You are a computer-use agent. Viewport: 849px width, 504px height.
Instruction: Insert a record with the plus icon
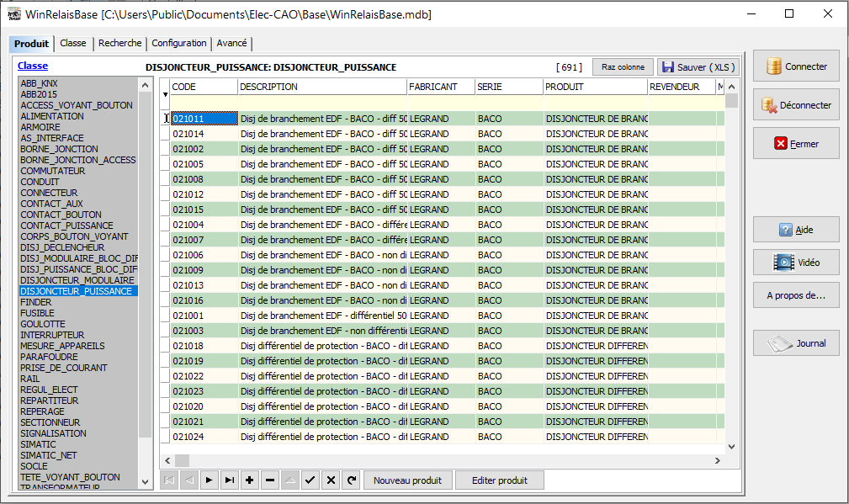249,480
